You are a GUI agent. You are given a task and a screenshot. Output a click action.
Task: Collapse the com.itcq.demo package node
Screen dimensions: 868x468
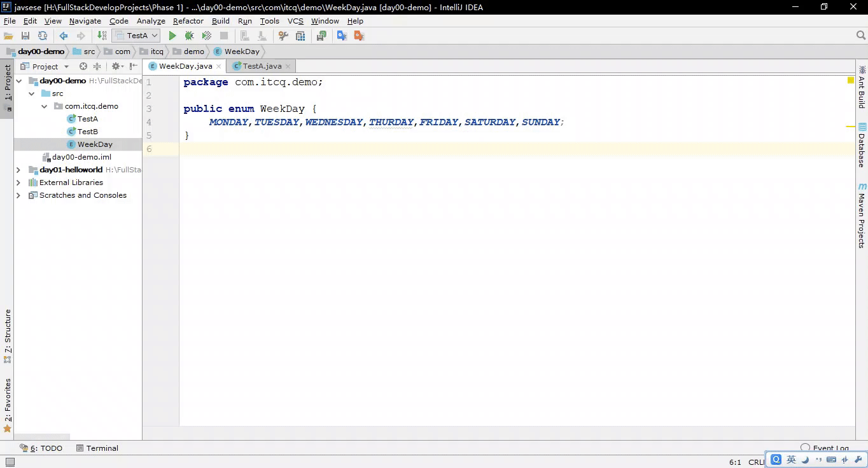[44, 106]
